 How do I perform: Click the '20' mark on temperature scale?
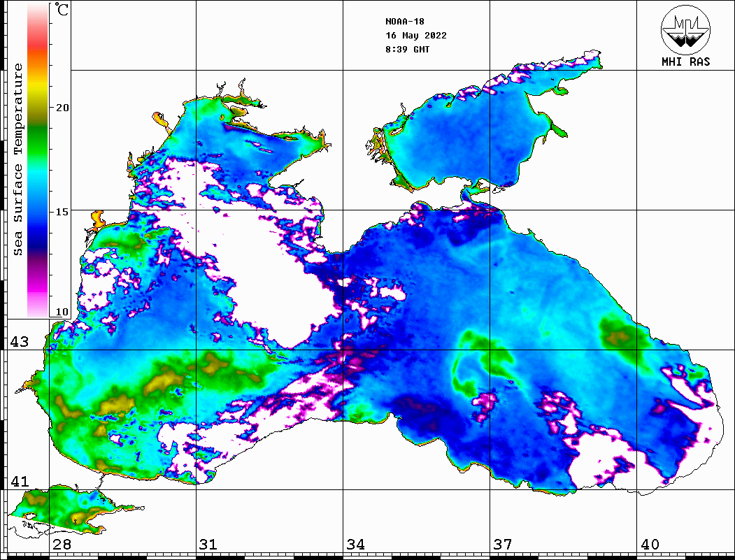62,108
